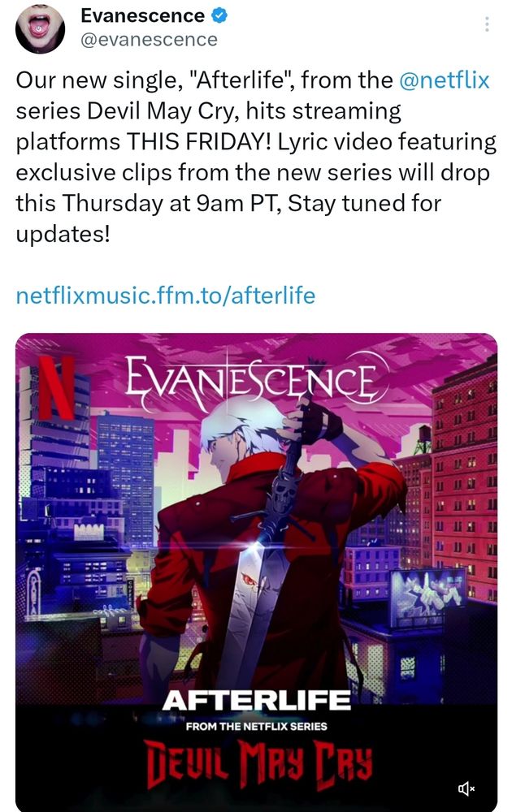Open the Evanescence profile avatar
The image size is (512, 812).
pyautogui.click(x=40, y=28)
